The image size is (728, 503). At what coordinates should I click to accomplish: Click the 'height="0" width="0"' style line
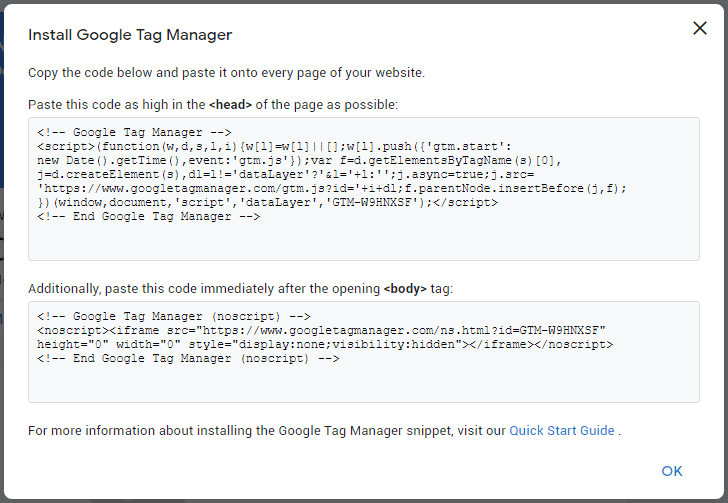325,344
